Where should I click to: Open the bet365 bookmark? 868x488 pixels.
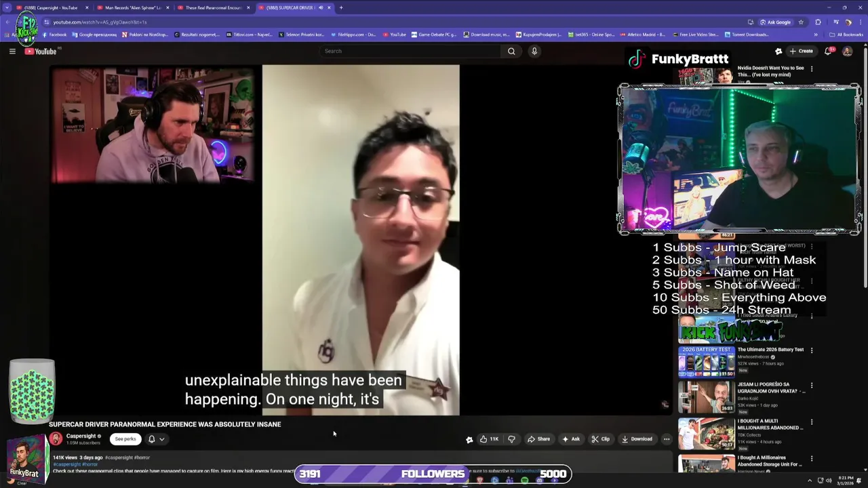pos(591,35)
